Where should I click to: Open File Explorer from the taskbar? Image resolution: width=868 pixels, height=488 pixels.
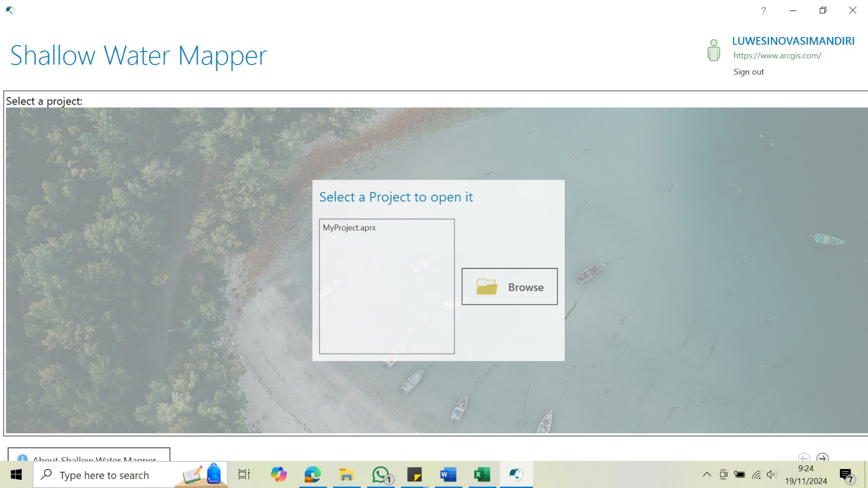pyautogui.click(x=347, y=475)
